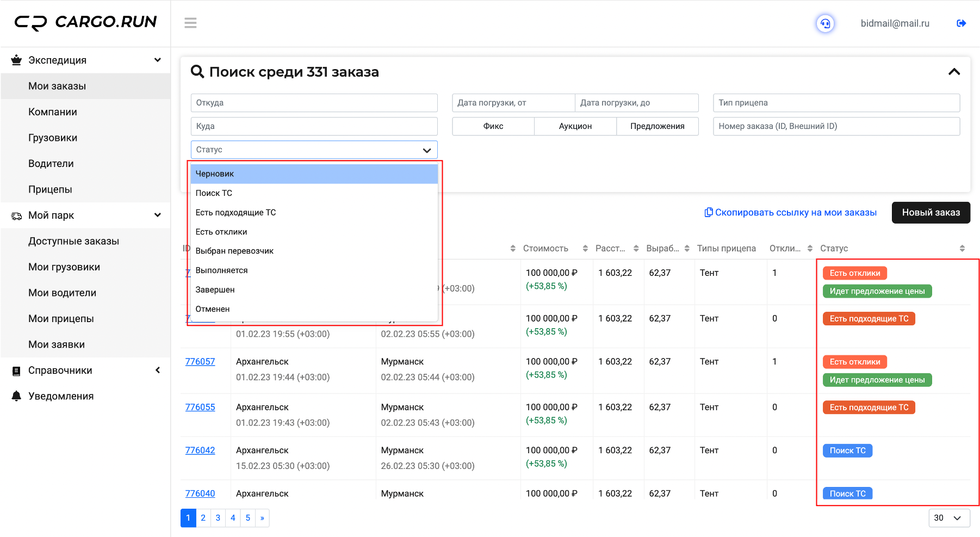This screenshot has height=537, width=980.
Task: Collapse the search panel chevron
Action: [x=954, y=72]
